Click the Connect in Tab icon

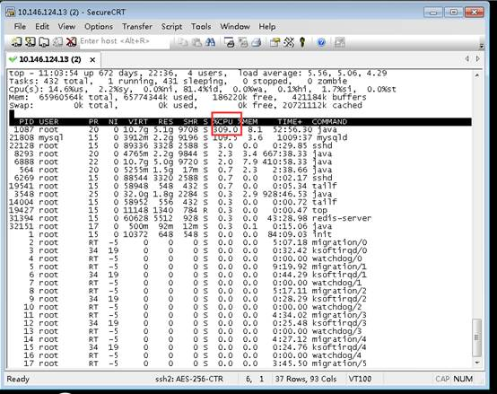click(44, 42)
